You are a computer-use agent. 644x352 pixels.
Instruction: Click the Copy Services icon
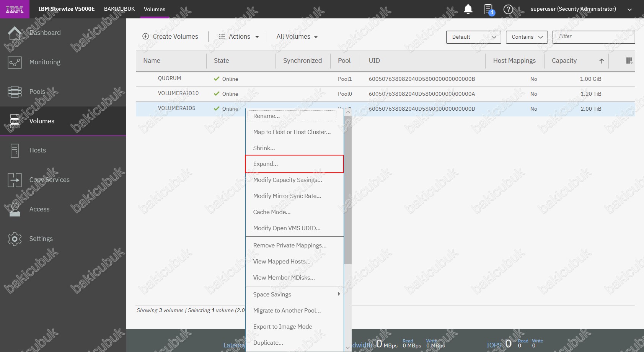click(15, 180)
